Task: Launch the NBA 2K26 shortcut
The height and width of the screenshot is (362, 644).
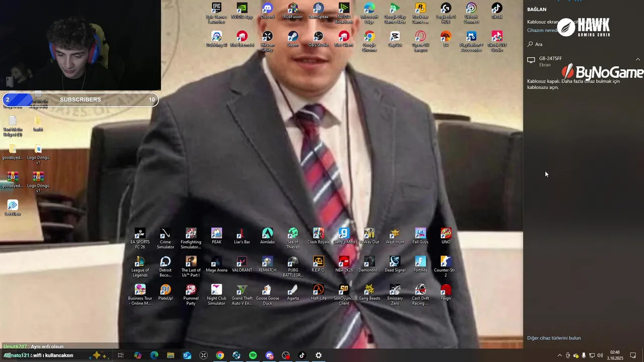Action: 344,264
